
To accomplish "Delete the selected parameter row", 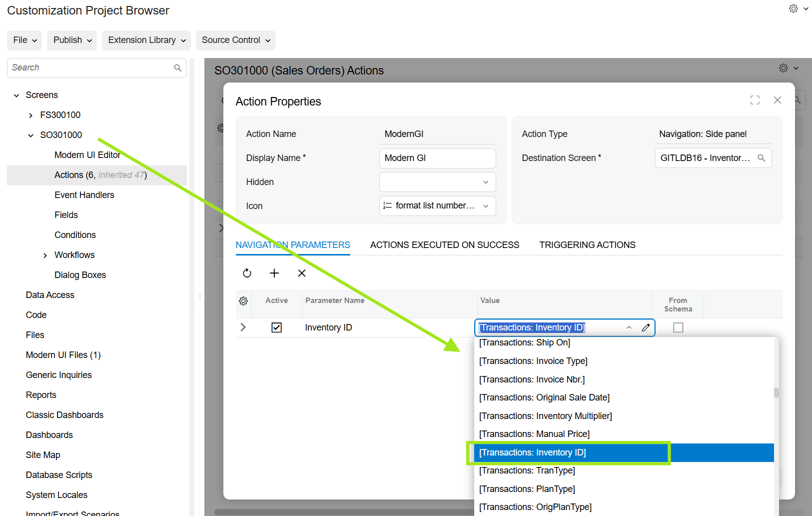I will pos(302,273).
